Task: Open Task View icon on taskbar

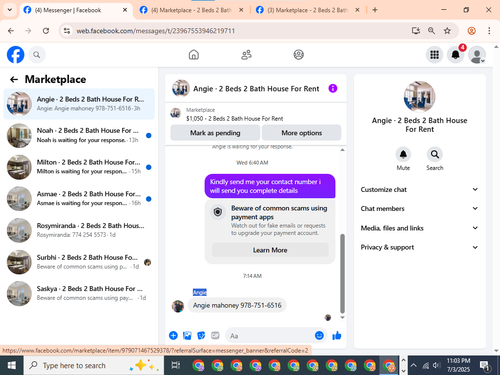Action: point(176,365)
